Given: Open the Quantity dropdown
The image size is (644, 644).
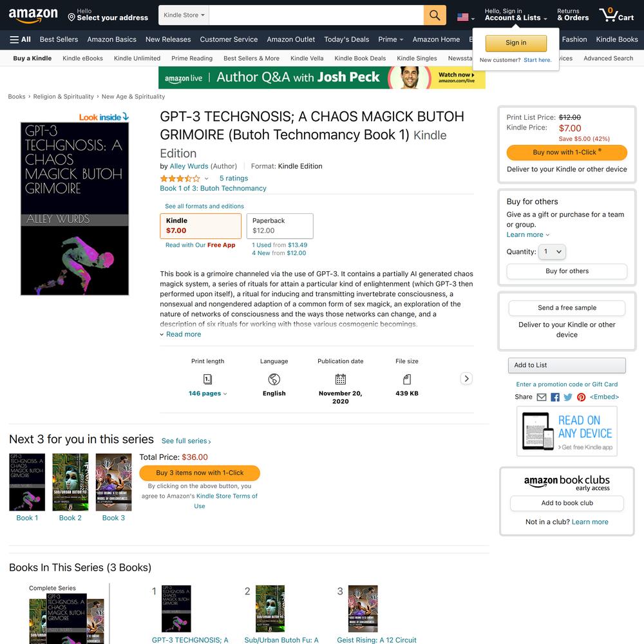Looking at the screenshot, I should (x=553, y=252).
